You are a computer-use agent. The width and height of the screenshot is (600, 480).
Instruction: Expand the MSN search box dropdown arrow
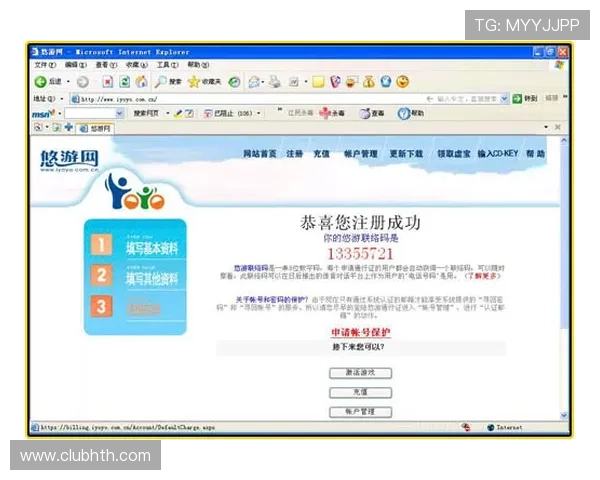click(120, 114)
